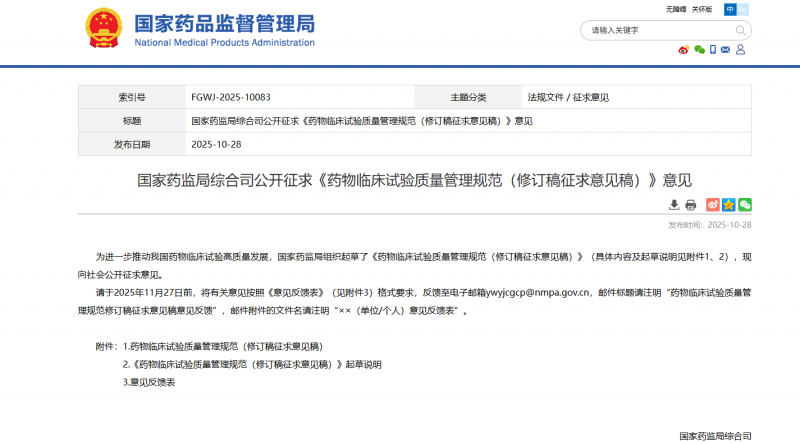Open the header Weibo icon
The image size is (800, 444).
point(684,49)
